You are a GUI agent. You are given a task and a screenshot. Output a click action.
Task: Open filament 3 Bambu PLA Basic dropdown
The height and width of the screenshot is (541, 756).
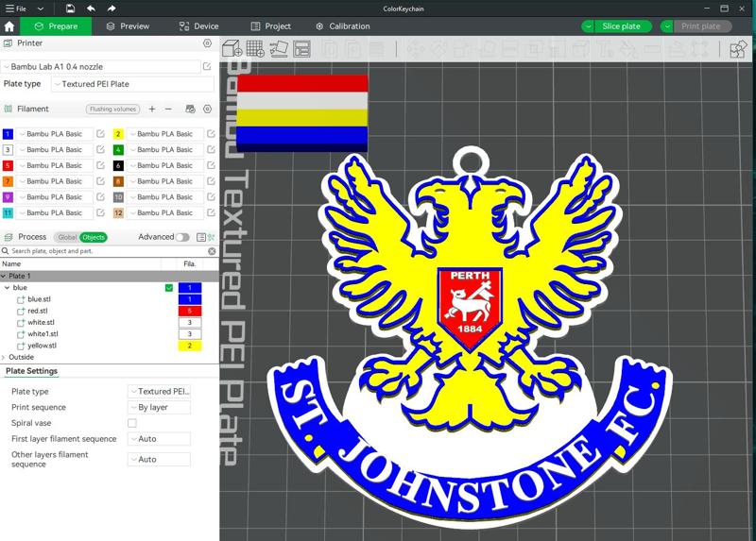pyautogui.click(x=55, y=150)
